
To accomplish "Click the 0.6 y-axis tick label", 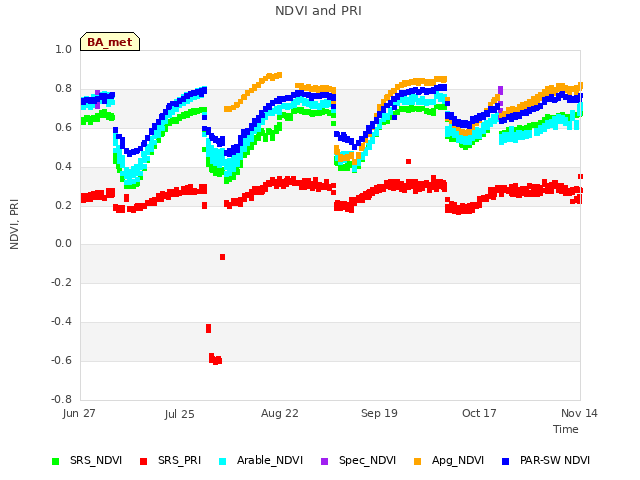I will point(64,127).
